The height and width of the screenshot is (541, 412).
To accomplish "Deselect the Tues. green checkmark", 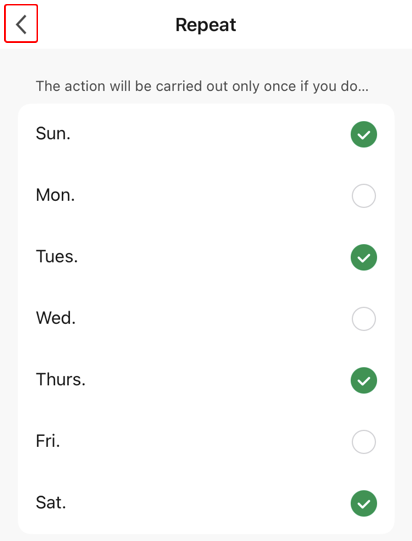I will [364, 257].
